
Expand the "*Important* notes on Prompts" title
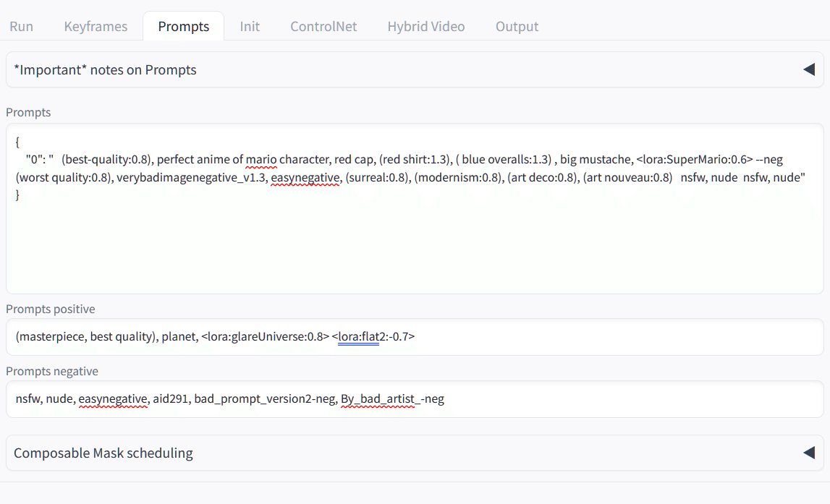pos(106,70)
